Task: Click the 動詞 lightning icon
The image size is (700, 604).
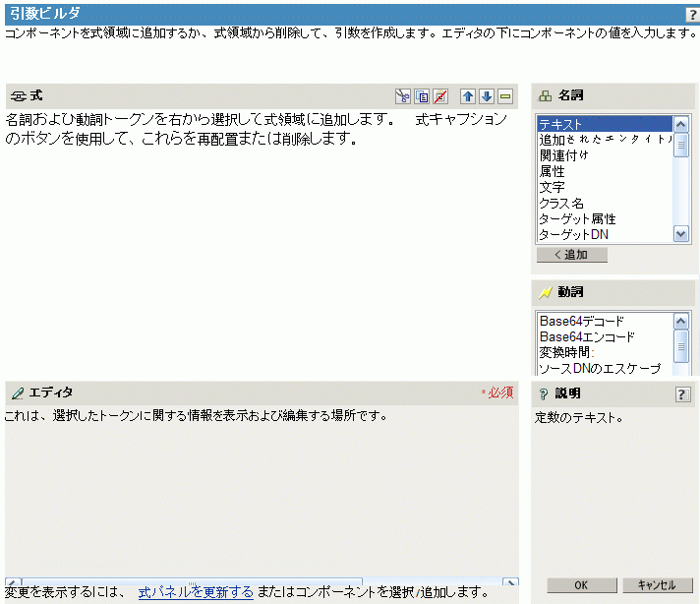Action: pos(545,292)
